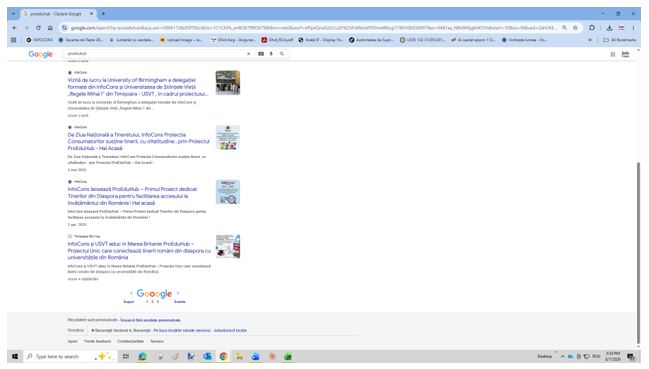This screenshot has width=649, height=369.
Task: Open a new browser tab
Action: (103, 14)
